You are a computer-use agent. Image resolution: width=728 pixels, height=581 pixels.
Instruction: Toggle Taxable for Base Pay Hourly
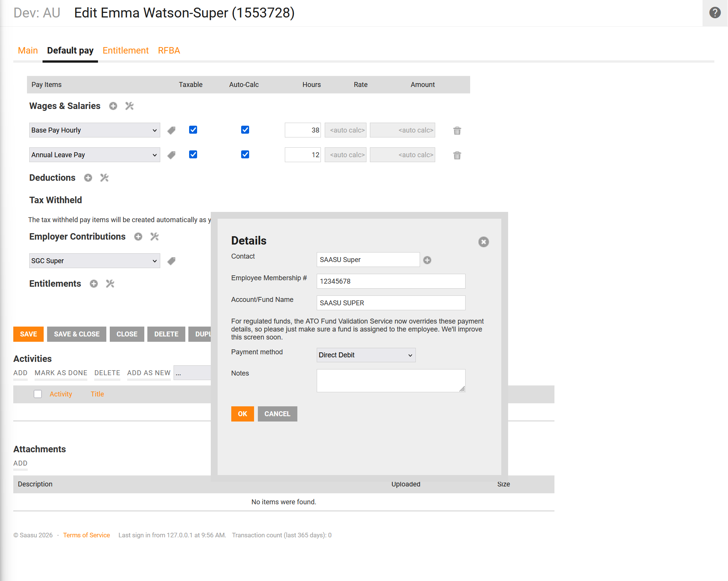[x=193, y=130]
